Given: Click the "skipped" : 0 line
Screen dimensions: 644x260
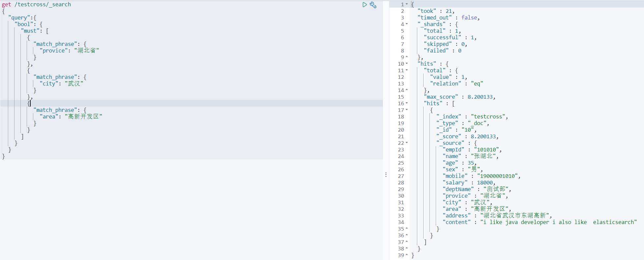Looking at the screenshot, I should (446, 44).
